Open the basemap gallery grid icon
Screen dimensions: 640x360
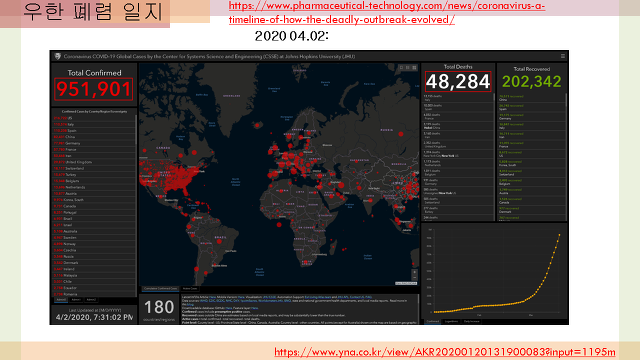click(x=414, y=68)
